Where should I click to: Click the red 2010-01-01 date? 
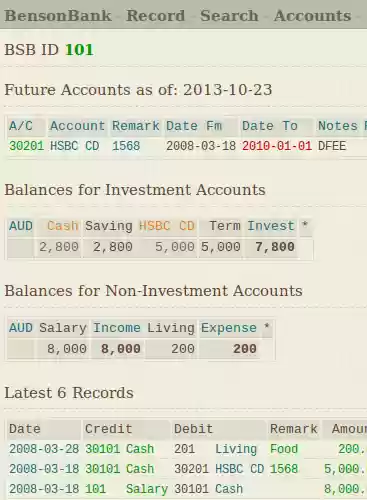coord(277,146)
